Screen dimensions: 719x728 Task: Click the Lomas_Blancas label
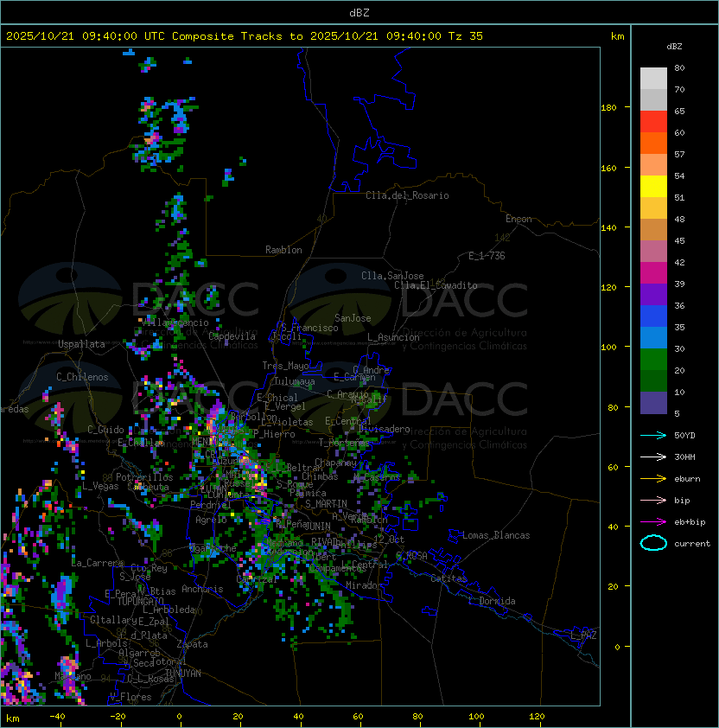click(496, 535)
